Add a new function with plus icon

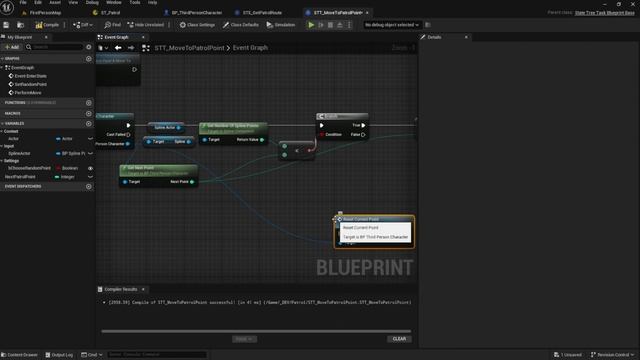coord(89,103)
